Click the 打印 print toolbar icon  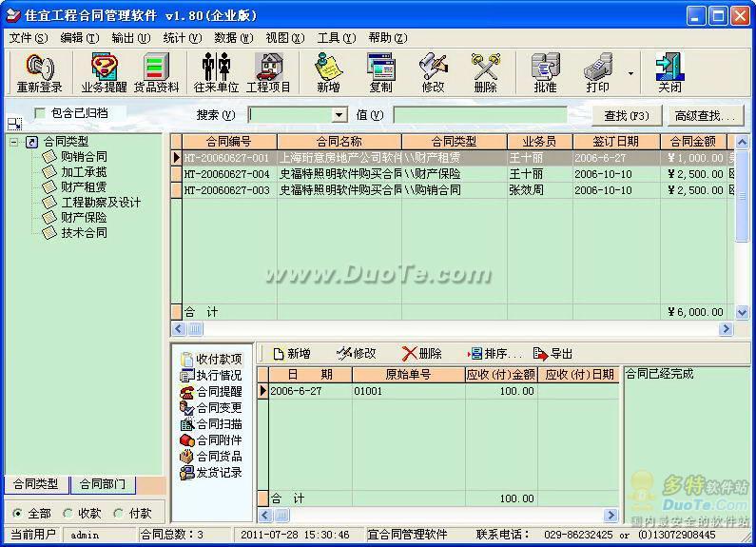(x=598, y=73)
